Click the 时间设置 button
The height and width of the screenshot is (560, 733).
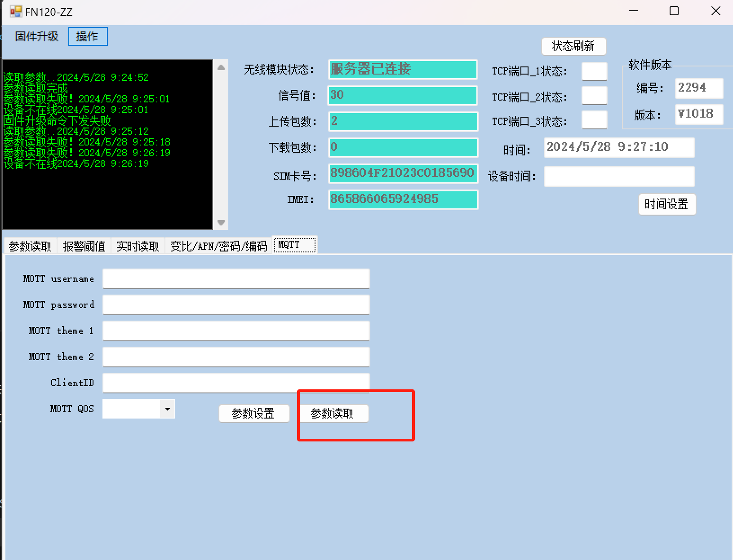coord(666,204)
